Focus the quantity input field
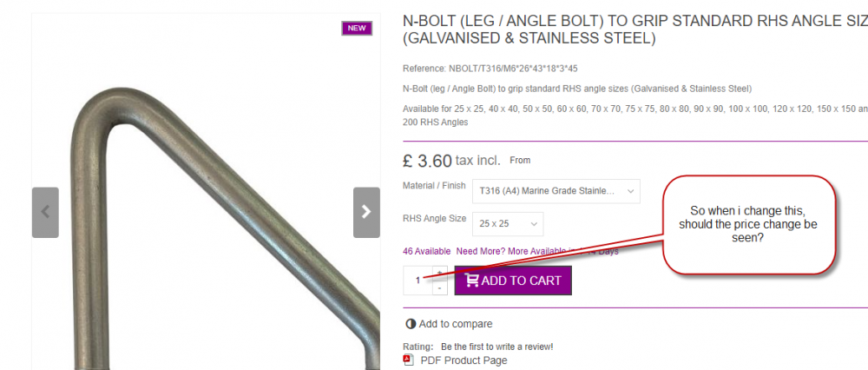 pyautogui.click(x=418, y=281)
